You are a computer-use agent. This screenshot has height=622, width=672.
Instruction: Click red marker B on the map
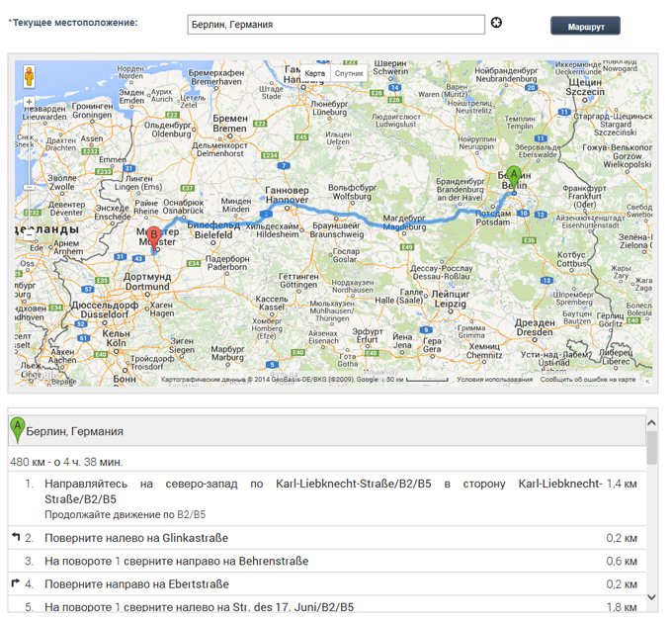pos(154,239)
